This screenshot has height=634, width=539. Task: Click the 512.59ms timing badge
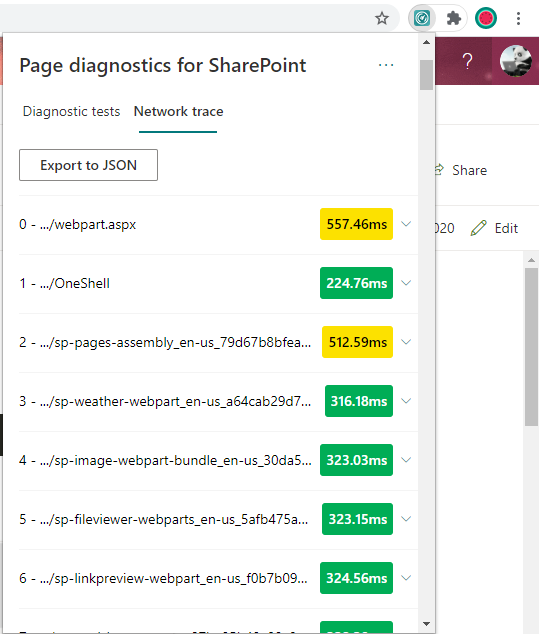357,342
